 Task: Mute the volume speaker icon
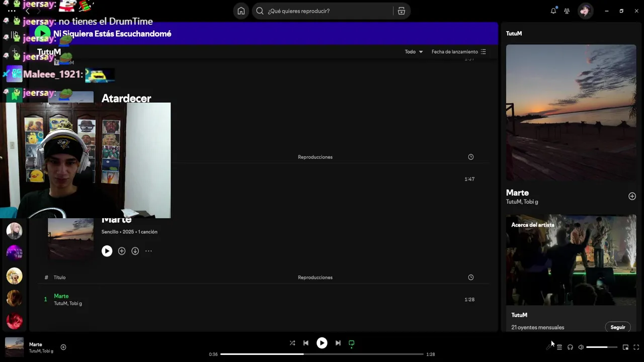click(x=581, y=347)
